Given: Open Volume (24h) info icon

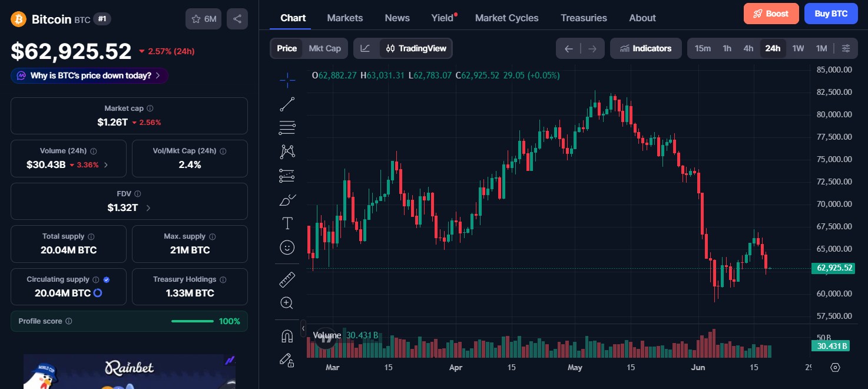Looking at the screenshot, I should [94, 151].
